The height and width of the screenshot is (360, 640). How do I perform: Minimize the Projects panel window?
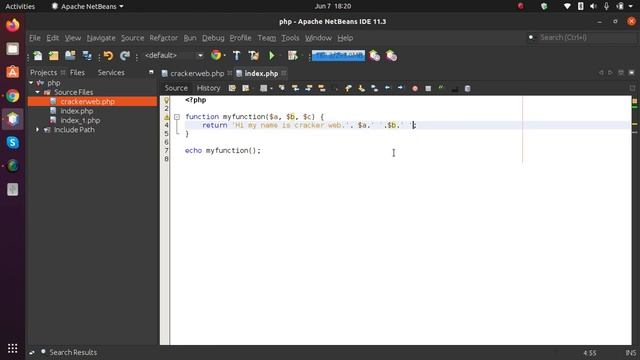151,72
